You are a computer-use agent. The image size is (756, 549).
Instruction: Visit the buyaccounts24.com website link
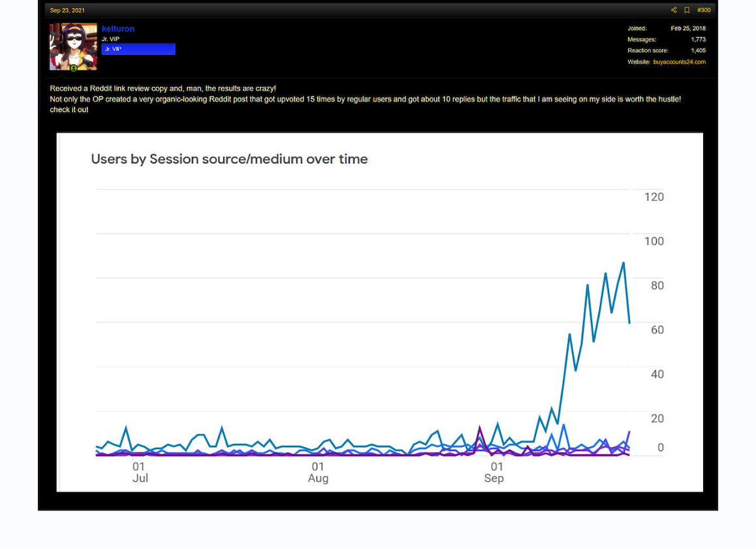pos(680,62)
